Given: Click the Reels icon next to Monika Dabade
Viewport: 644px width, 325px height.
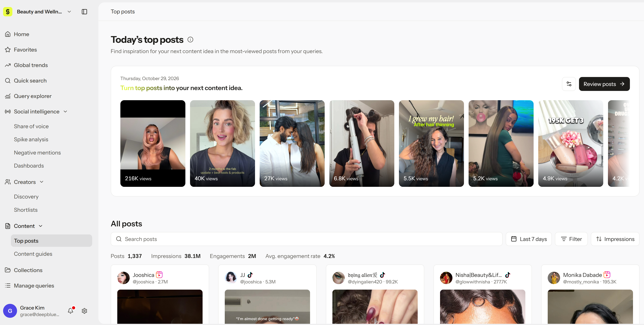Looking at the screenshot, I should 607,275.
